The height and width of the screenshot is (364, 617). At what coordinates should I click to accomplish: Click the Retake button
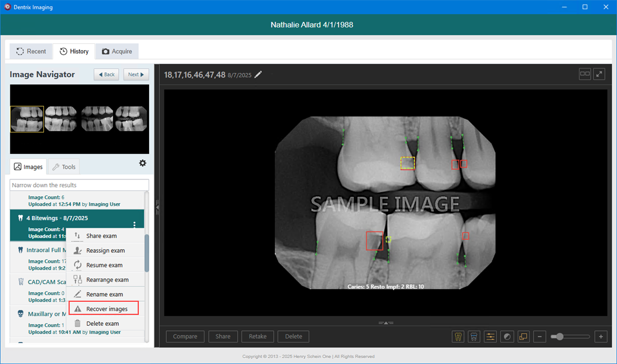(x=258, y=337)
